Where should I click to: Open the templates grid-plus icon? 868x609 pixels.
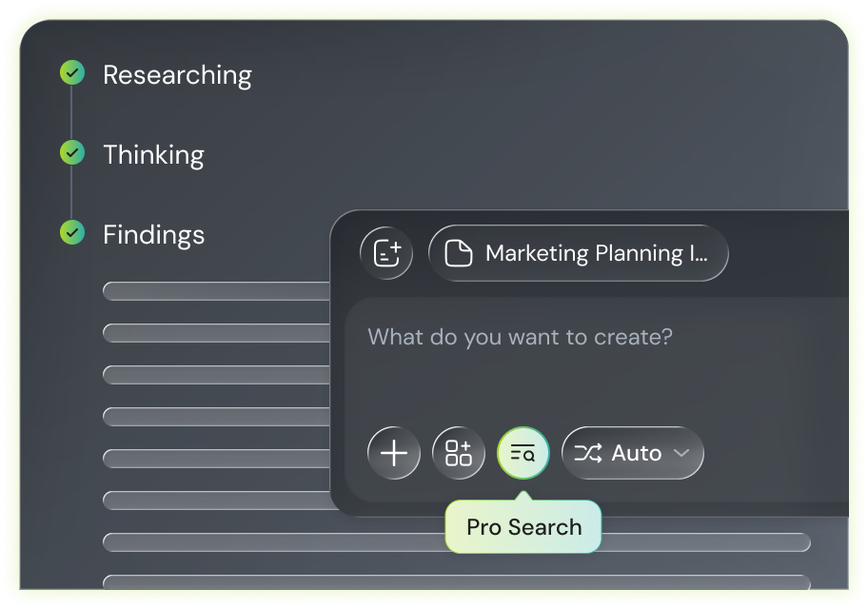click(458, 453)
